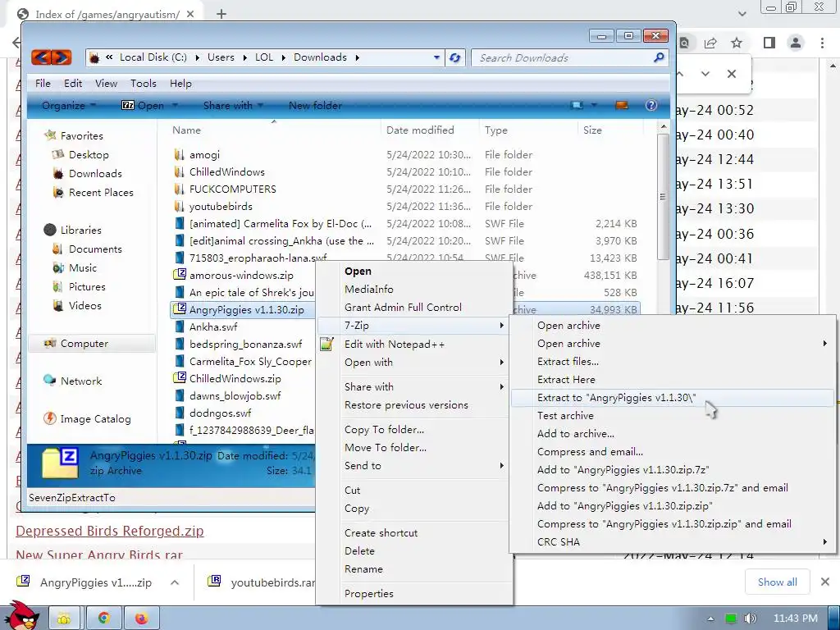The height and width of the screenshot is (630, 840).
Task: Choose Test archive option
Action: [x=673, y=415]
